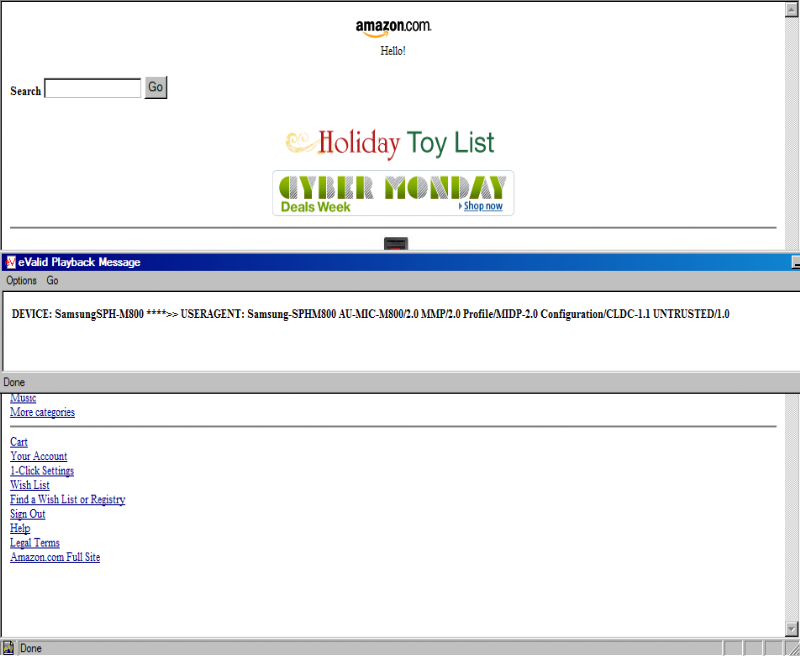Click the eValid icon in title bar

(10, 262)
